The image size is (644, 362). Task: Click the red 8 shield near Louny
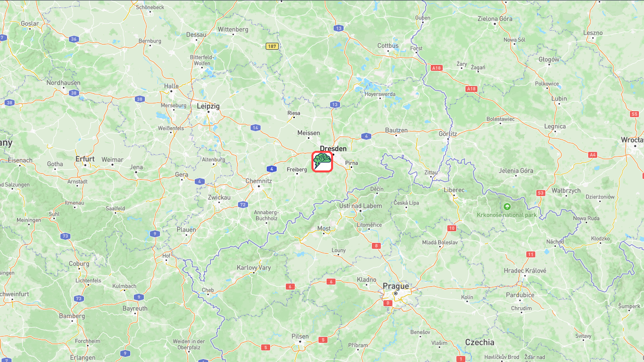(376, 246)
